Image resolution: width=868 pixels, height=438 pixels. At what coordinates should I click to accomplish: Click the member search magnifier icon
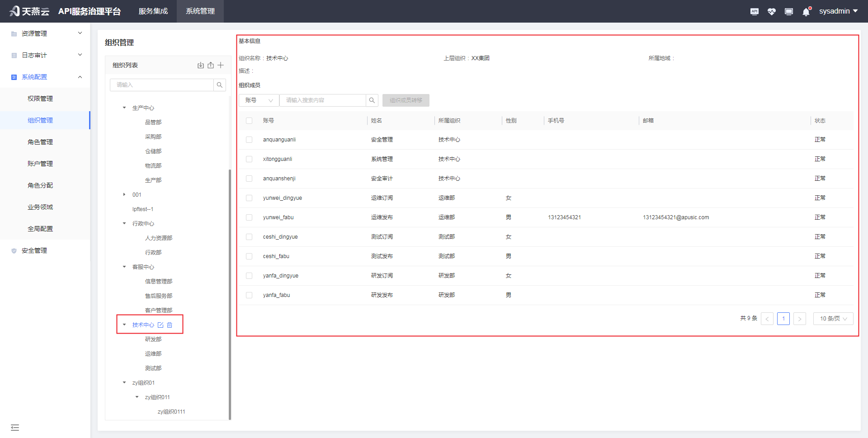(x=372, y=100)
